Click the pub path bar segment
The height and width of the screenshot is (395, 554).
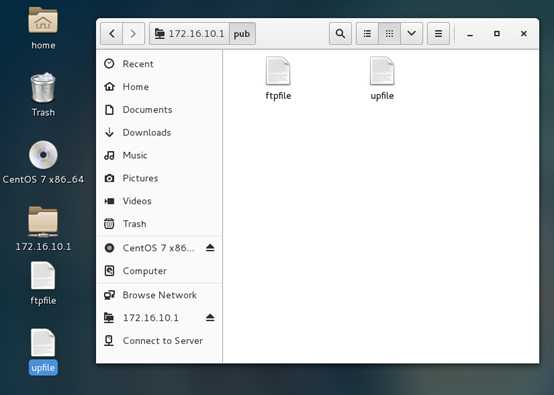click(x=242, y=34)
